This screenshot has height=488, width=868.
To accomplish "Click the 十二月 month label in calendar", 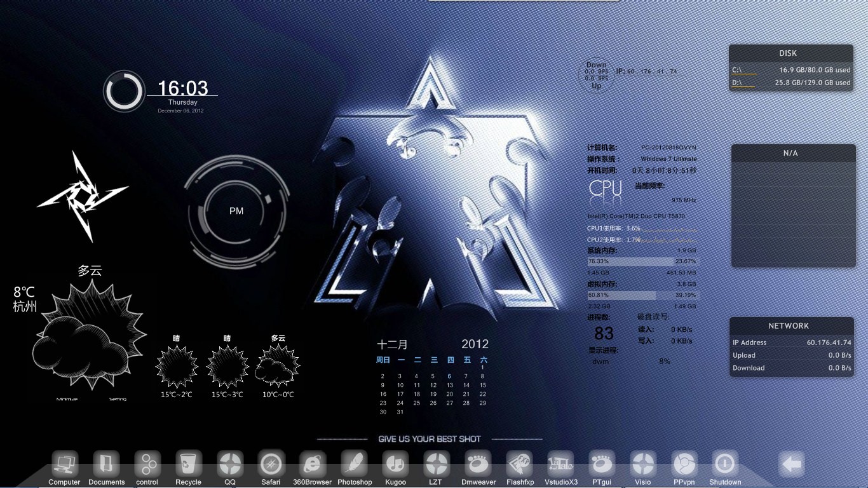I will pyautogui.click(x=392, y=344).
